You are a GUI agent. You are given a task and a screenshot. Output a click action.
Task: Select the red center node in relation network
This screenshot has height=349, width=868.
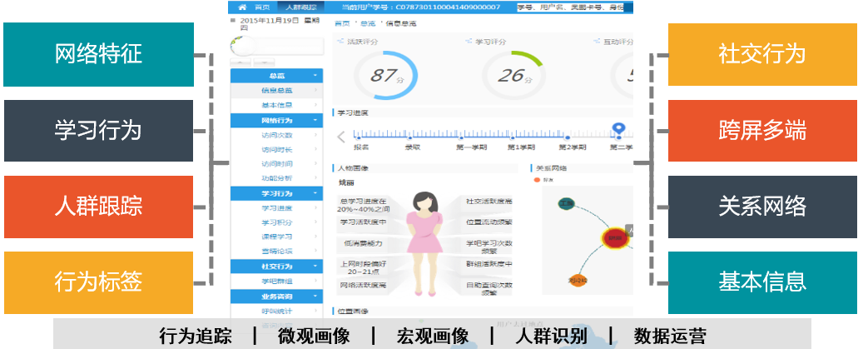(x=614, y=237)
